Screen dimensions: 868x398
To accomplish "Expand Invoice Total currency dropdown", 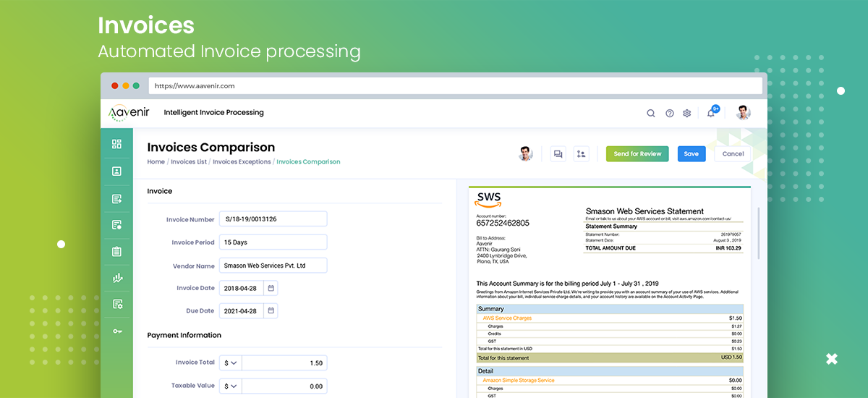I will 231,363.
